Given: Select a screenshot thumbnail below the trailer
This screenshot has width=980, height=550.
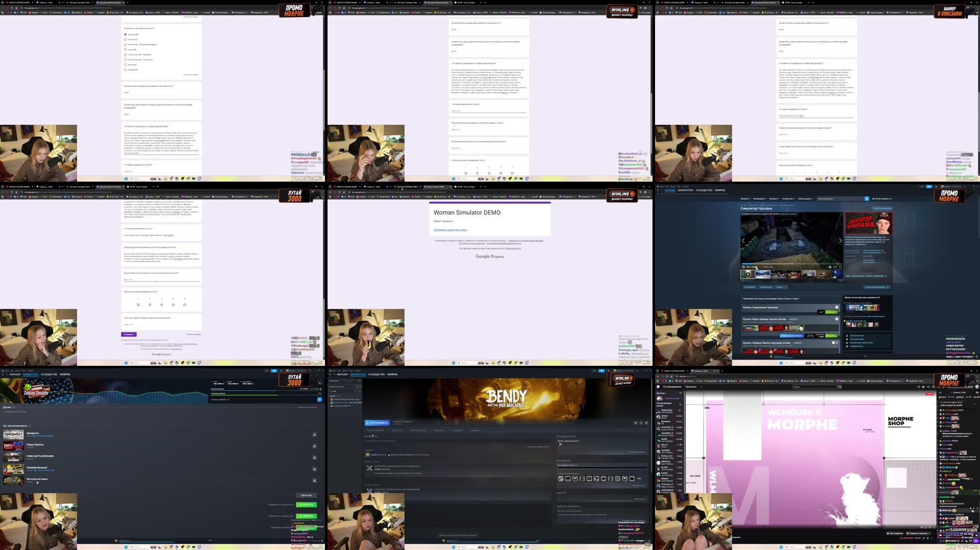Looking at the screenshot, I should [x=763, y=274].
